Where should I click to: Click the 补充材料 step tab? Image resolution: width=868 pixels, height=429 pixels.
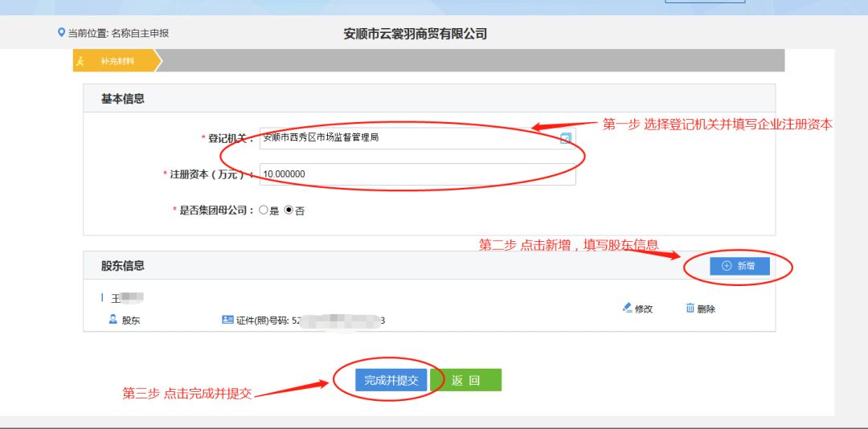coord(117,61)
